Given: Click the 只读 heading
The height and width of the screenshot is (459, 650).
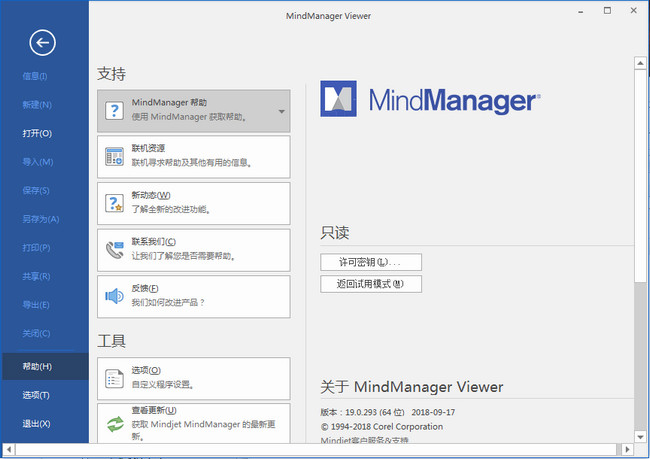Looking at the screenshot, I should tap(335, 232).
